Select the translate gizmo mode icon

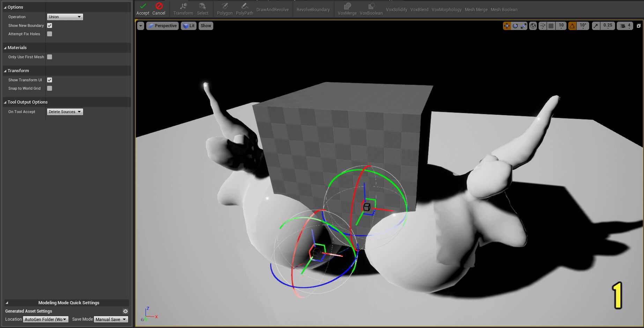tap(506, 26)
